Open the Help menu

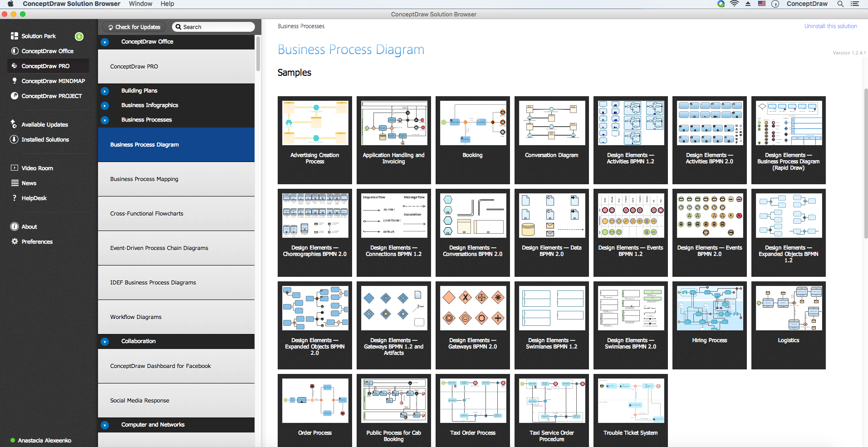click(x=167, y=4)
